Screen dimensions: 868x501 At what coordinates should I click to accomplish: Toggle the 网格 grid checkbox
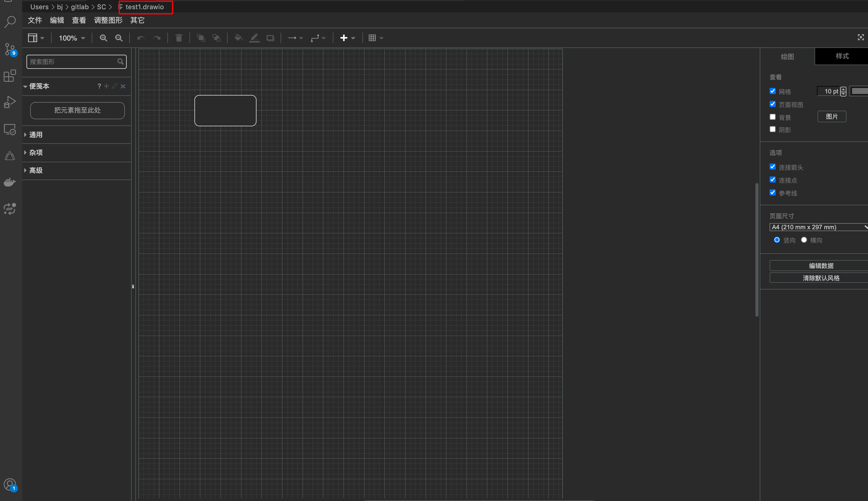pyautogui.click(x=773, y=91)
